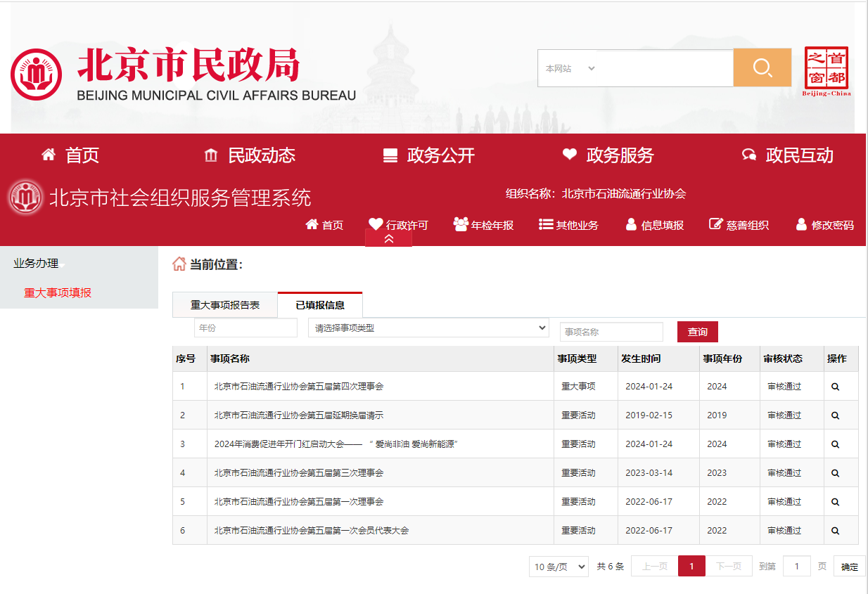View details of row 2 延期换届请示
Viewport: 868px width, 594px height.
click(835, 415)
